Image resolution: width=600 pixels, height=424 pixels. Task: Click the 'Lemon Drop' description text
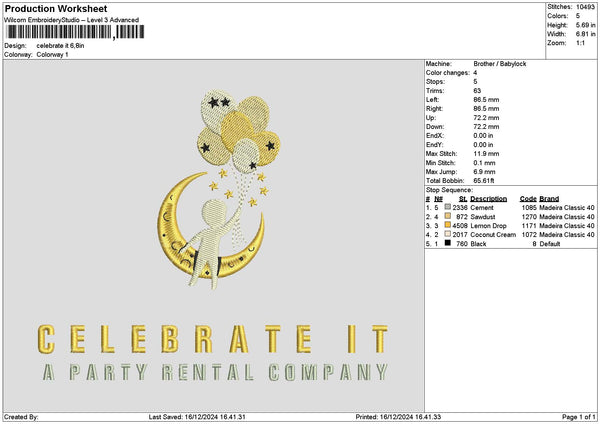coord(488,226)
